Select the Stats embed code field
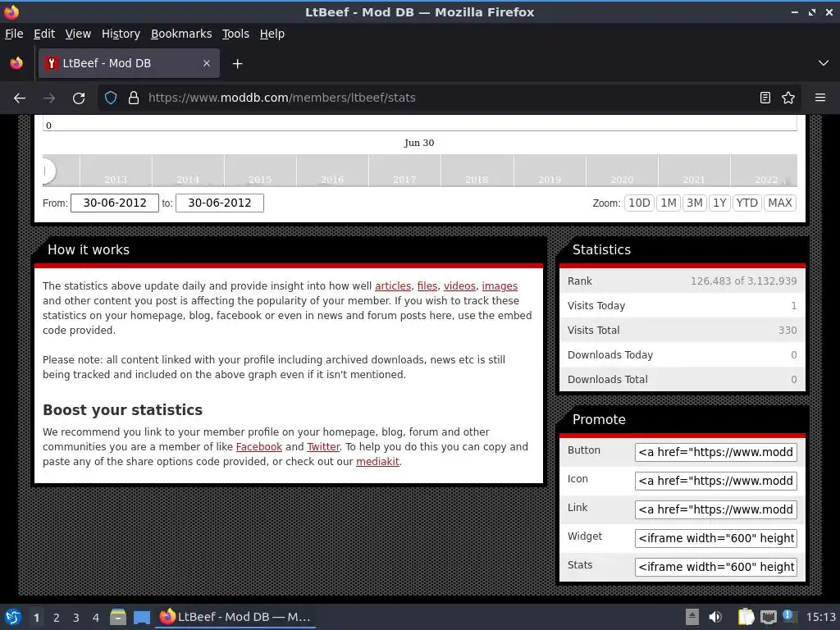This screenshot has height=630, width=840. tap(715, 567)
